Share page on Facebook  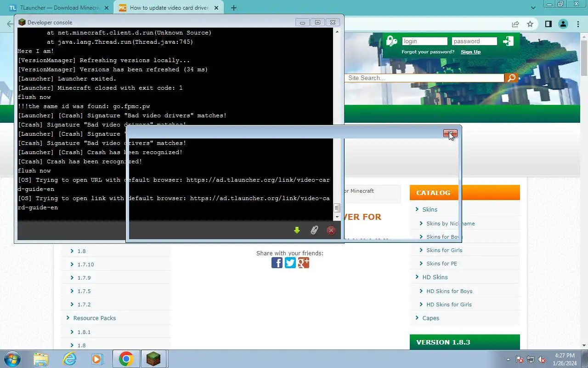[x=277, y=263]
